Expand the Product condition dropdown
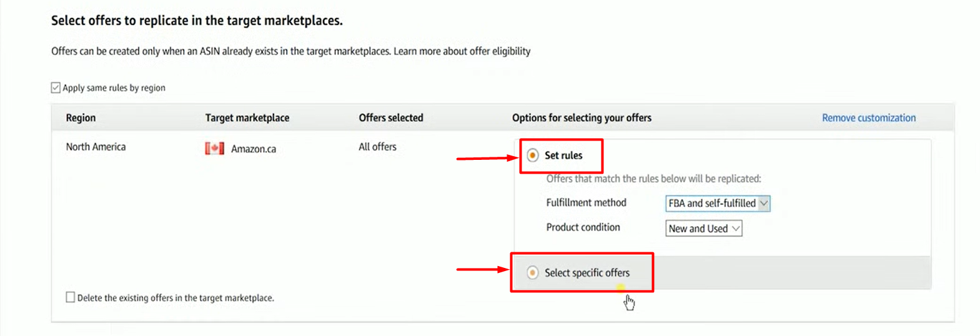 coord(703,229)
